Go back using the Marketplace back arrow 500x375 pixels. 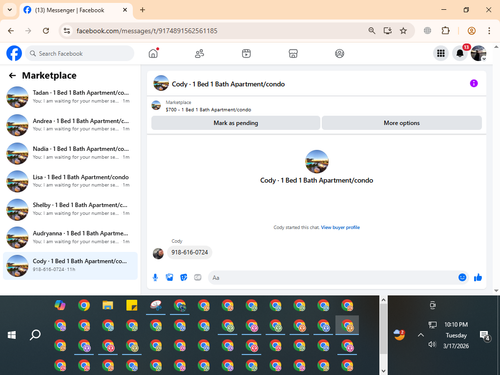(12, 76)
